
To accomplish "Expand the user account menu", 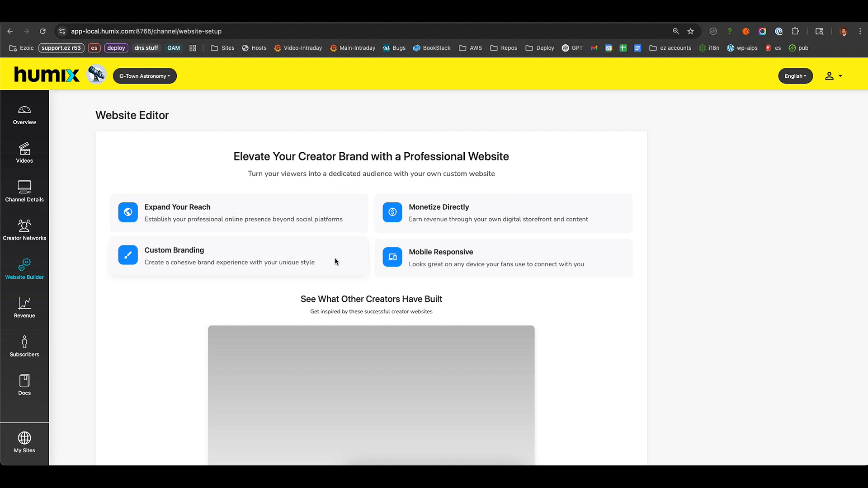I will 833,76.
